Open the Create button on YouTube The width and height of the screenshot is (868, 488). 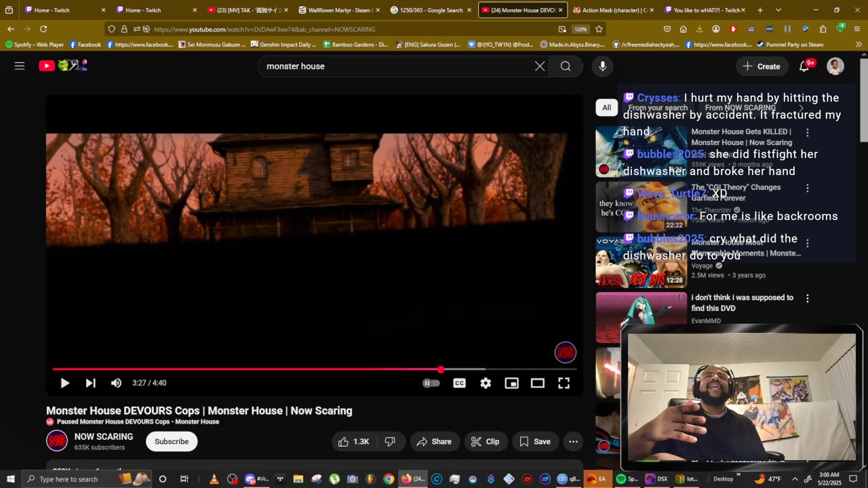pyautogui.click(x=762, y=66)
